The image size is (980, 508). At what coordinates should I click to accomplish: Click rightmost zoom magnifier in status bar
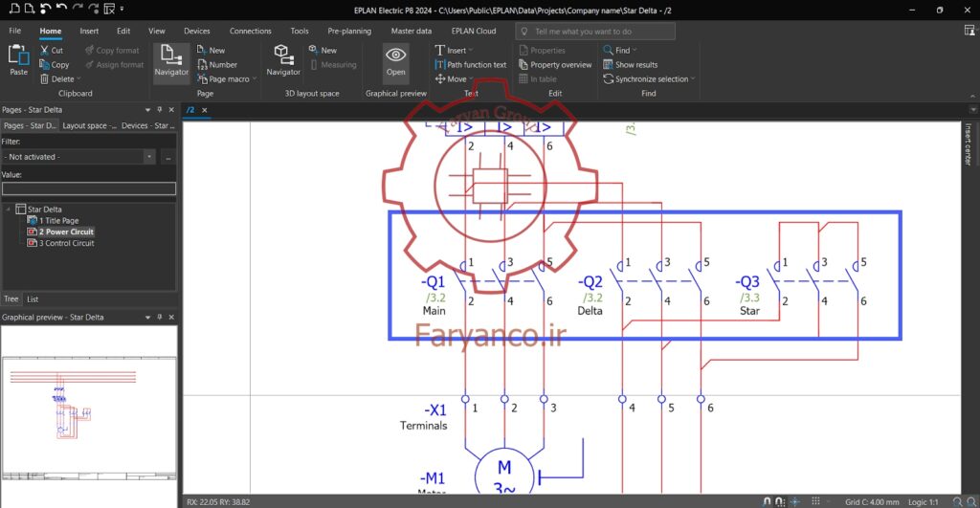click(x=971, y=501)
